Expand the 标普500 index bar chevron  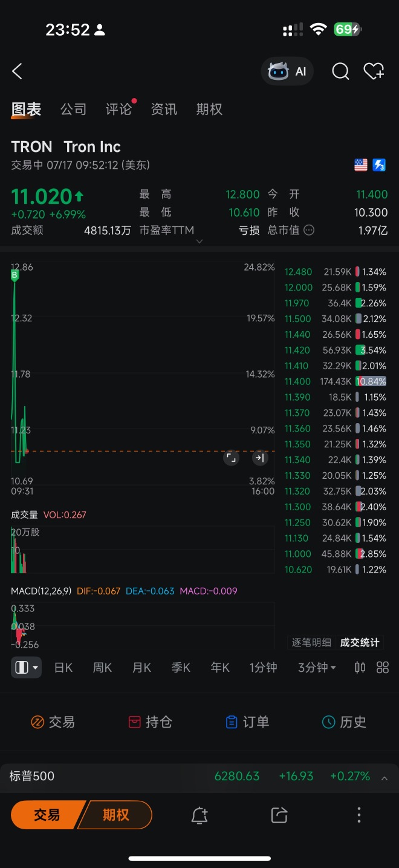point(384,778)
